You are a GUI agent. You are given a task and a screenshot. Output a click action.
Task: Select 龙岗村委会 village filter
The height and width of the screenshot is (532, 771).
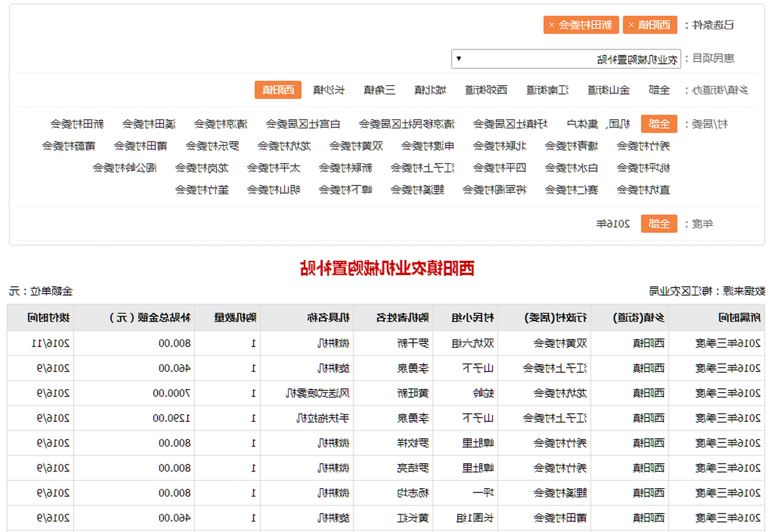point(202,168)
